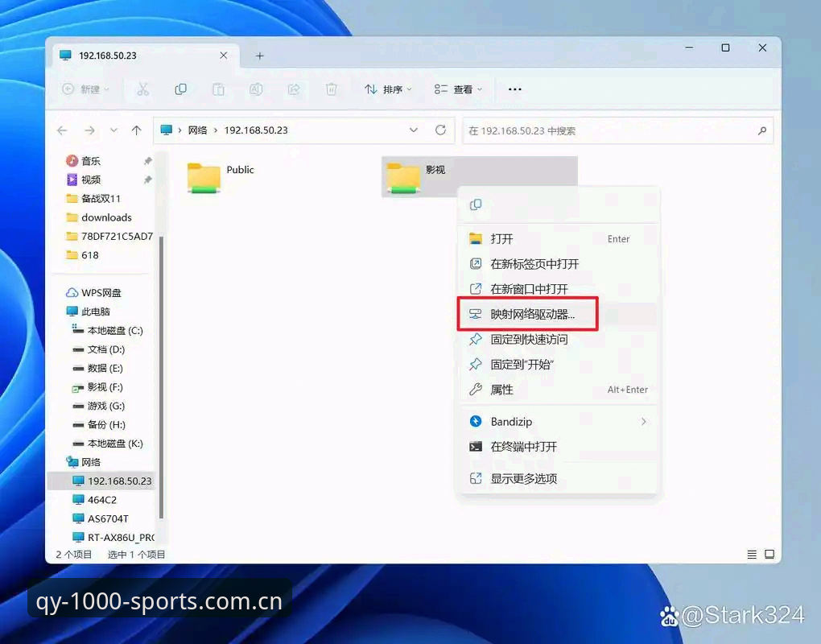Open the 备战双11 folder in sidebar
Screen dimensions: 821x644
tap(93, 199)
